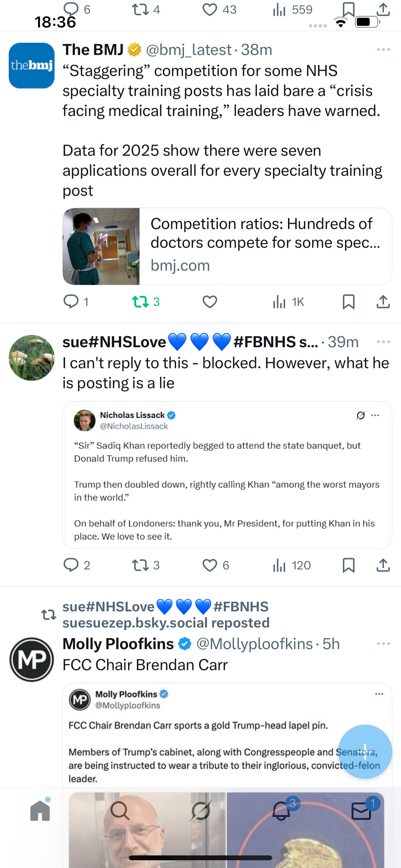Repost sue#NHSLove's tweet about being blocked

(x=140, y=565)
